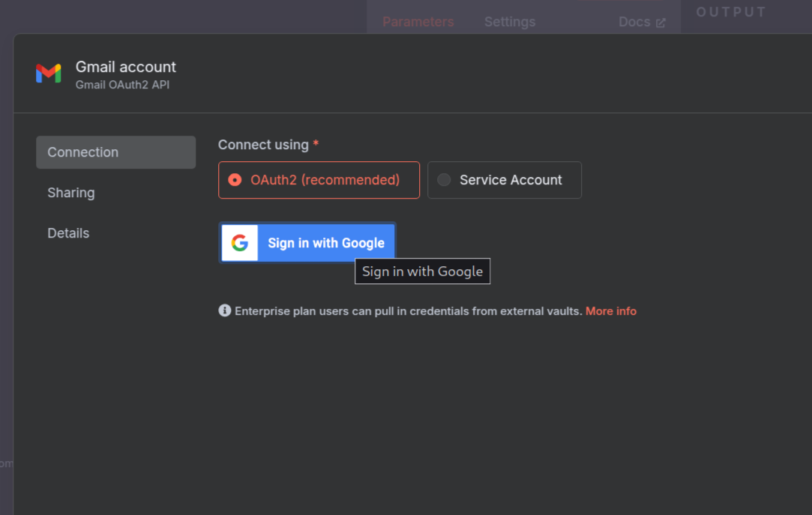812x515 pixels.
Task: Click the Sign in with Google tooltip
Action: coord(422,271)
